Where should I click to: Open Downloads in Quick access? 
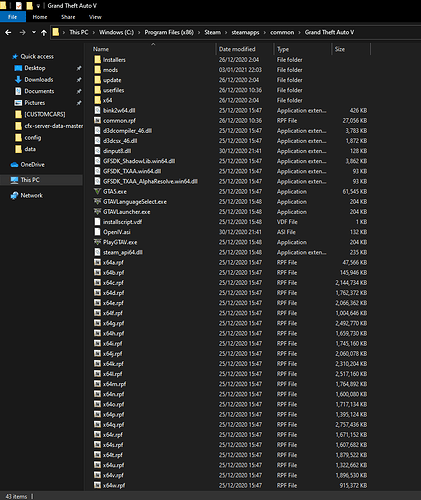pos(38,80)
